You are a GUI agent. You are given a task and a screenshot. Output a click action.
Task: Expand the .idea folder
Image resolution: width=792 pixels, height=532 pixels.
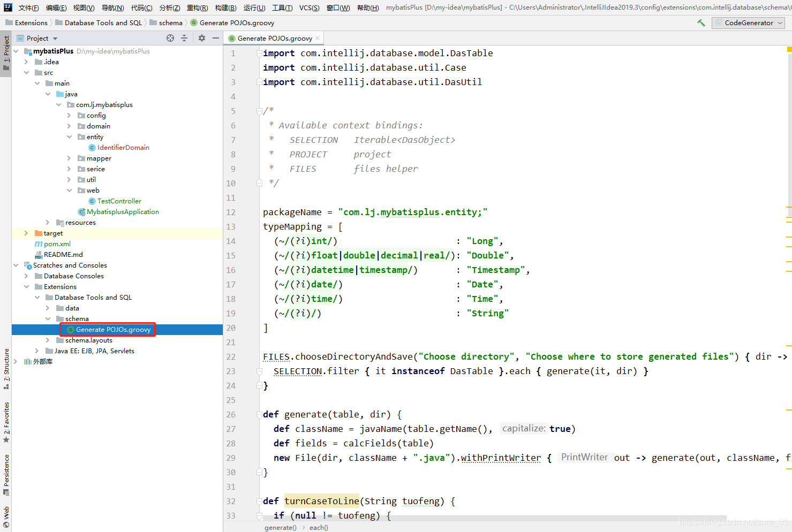(x=26, y=62)
